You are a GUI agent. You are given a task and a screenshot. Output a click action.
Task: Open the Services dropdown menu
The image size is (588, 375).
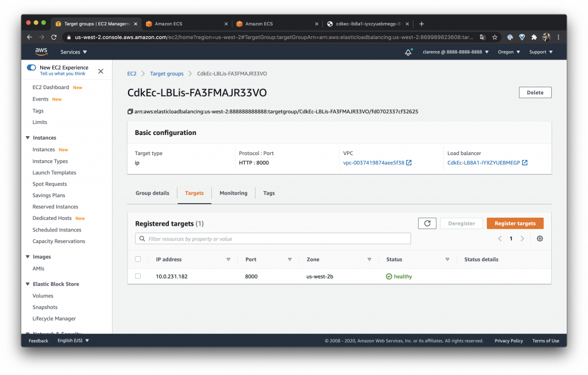coord(73,52)
